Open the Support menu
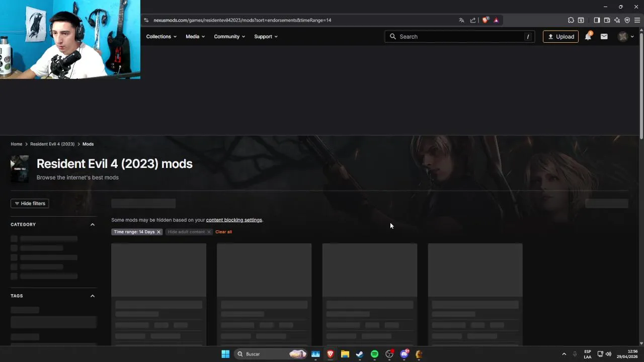 click(x=266, y=36)
